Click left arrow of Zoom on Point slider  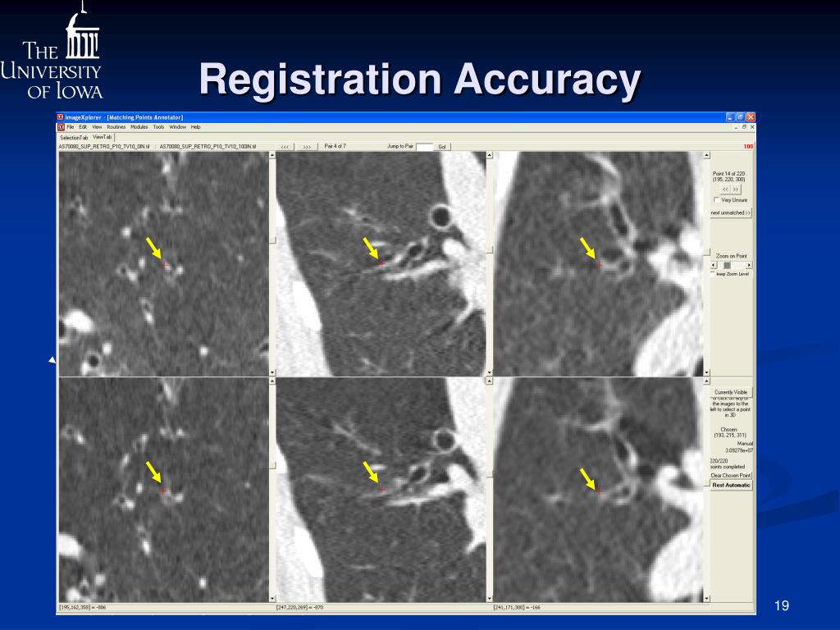point(714,266)
